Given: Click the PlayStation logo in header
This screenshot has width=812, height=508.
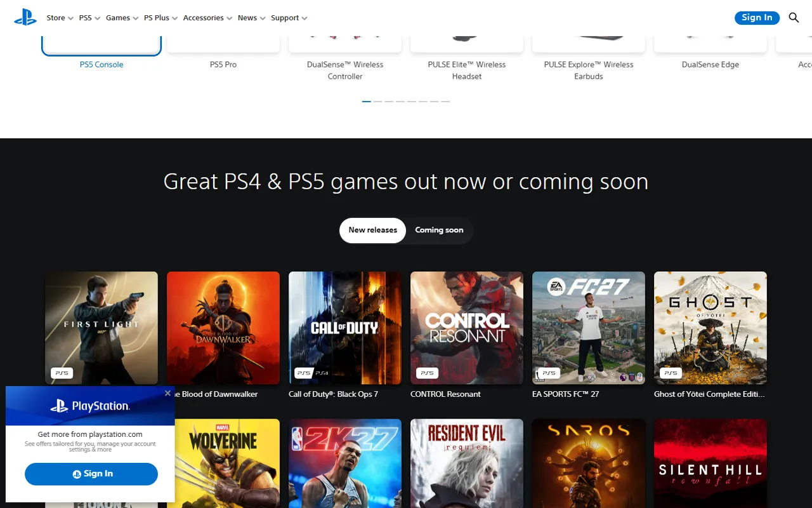Looking at the screenshot, I should pyautogui.click(x=25, y=18).
